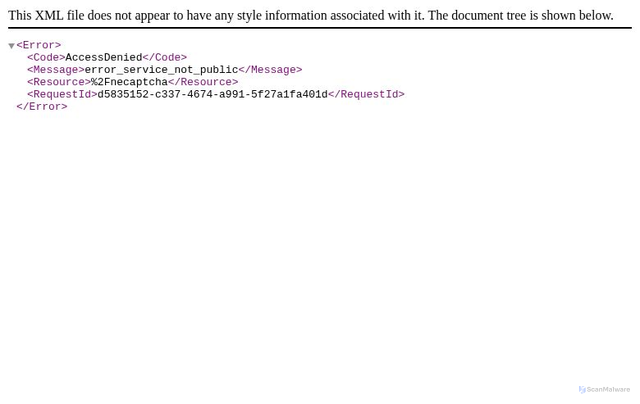The width and height of the screenshot is (640, 404).
Task: Collapse the Error node triangle
Action: tap(11, 46)
